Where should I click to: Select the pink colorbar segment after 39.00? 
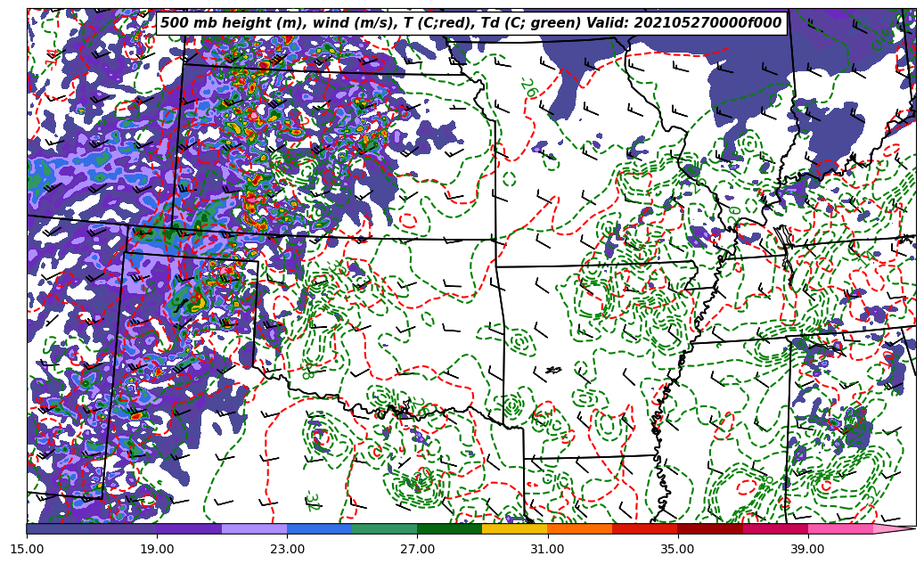click(x=840, y=528)
